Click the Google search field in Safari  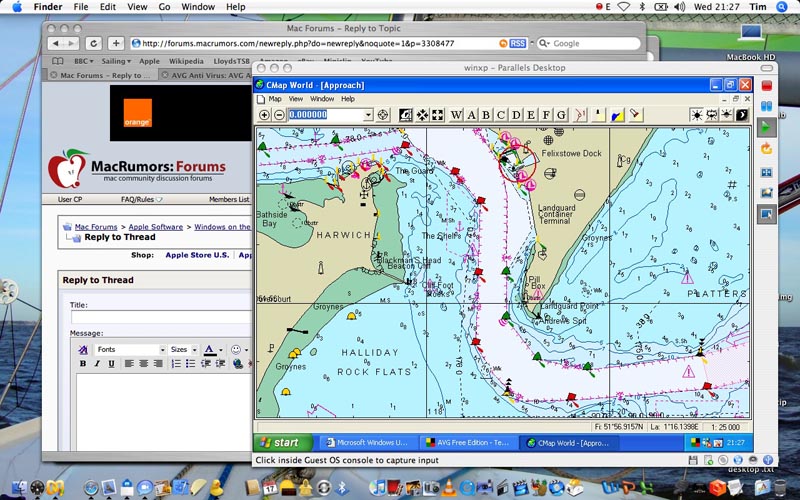(x=589, y=43)
